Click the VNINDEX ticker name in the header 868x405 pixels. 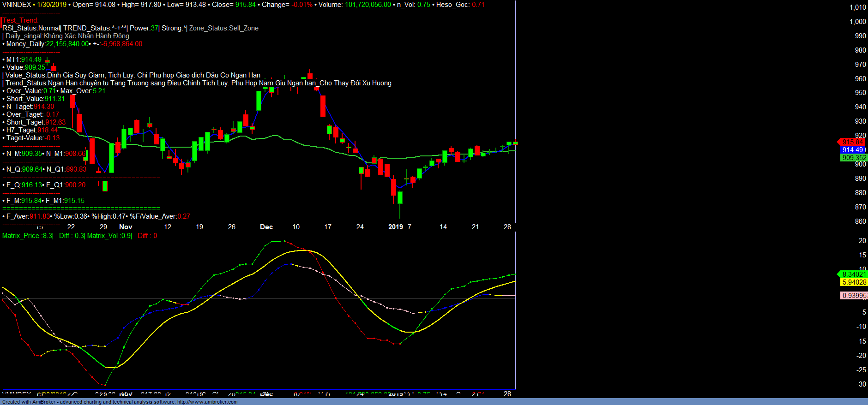point(17,5)
